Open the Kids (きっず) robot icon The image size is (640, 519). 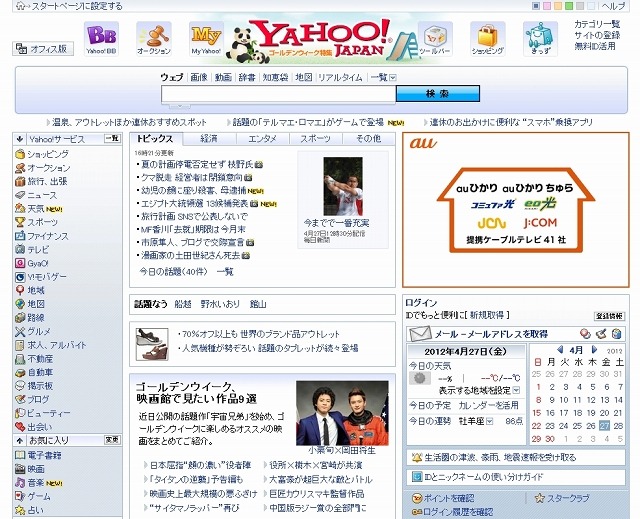click(540, 39)
